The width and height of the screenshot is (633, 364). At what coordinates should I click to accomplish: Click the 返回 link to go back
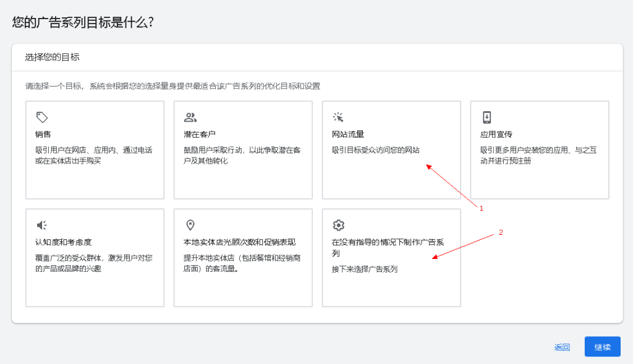[561, 347]
